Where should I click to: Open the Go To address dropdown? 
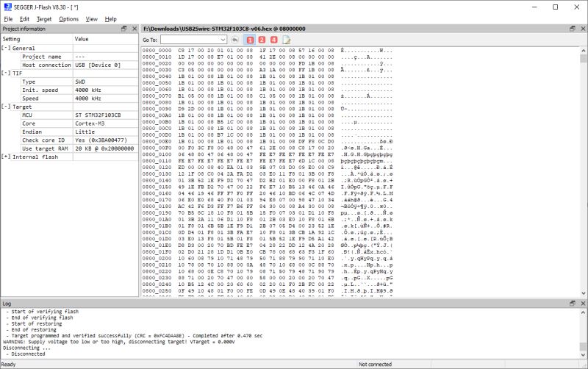(223, 40)
